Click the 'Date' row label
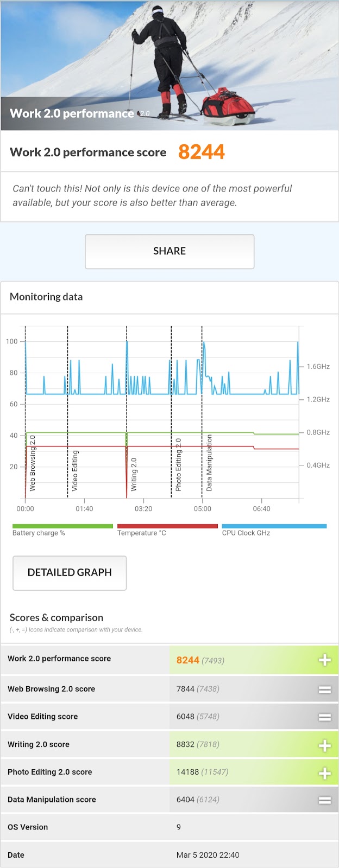 [16, 855]
